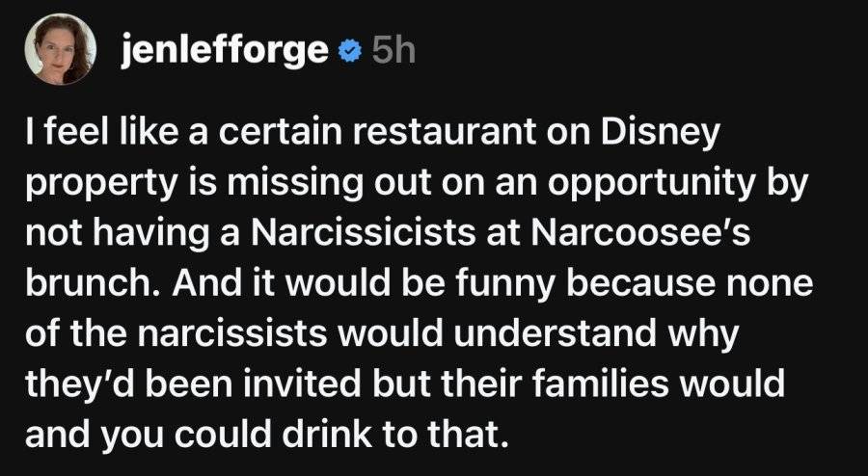The image size is (868, 476).
Task: Open the jenlefforge profile picture
Action: pyautogui.click(x=61, y=49)
